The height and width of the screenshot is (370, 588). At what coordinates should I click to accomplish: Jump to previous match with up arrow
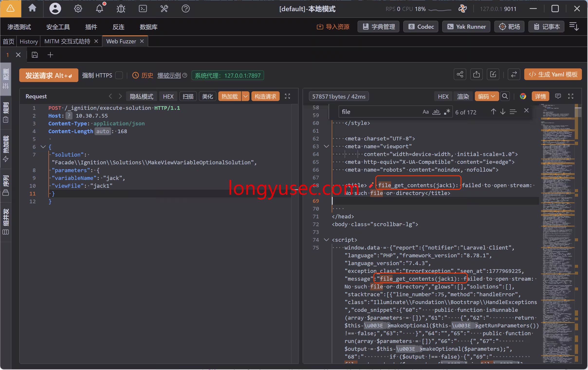pos(494,112)
